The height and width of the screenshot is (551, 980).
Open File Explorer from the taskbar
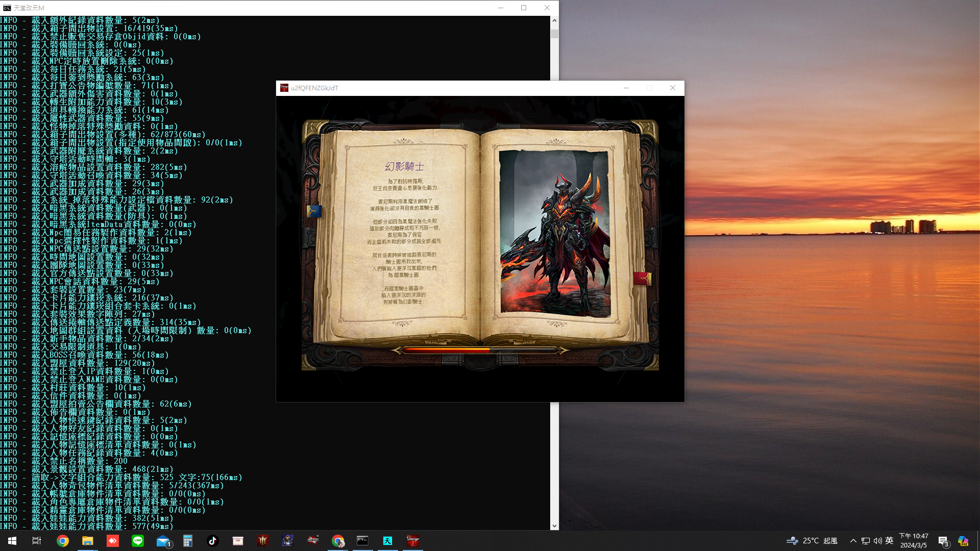(x=88, y=541)
